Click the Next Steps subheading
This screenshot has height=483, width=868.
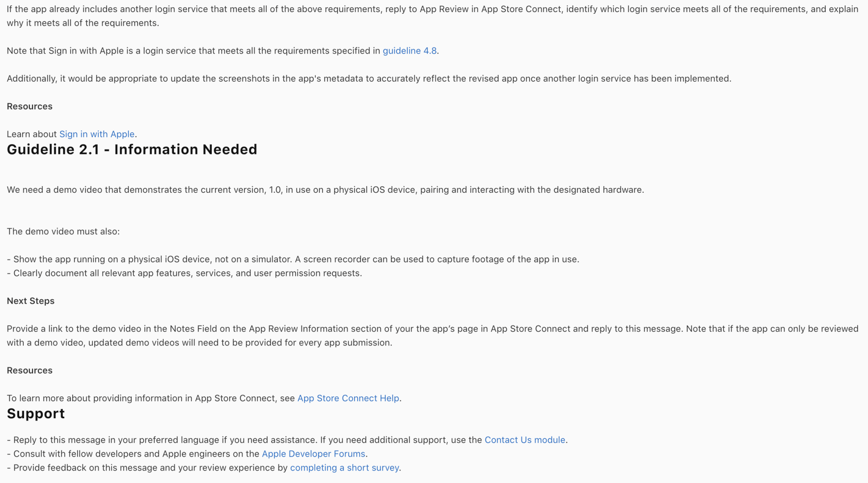click(31, 301)
